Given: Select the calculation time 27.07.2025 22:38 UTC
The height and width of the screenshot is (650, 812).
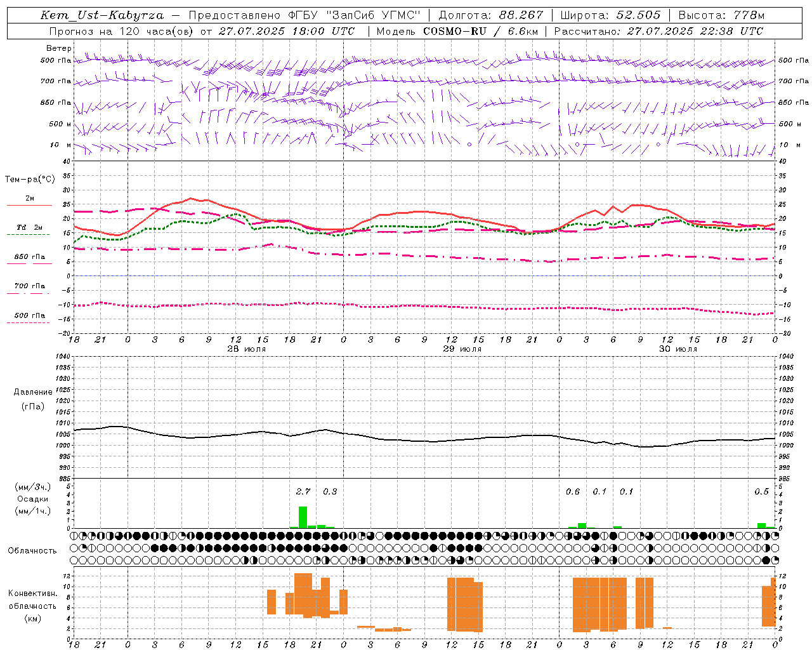Looking at the screenshot, I should click(695, 31).
